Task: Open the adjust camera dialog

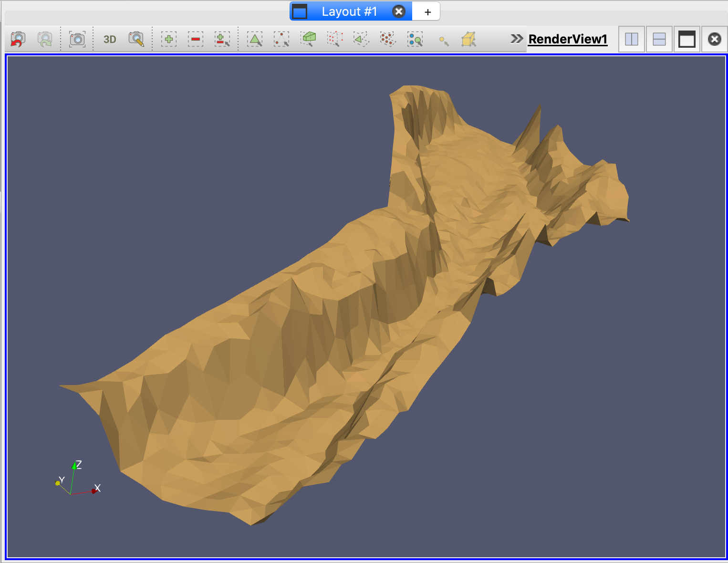Action: click(136, 39)
